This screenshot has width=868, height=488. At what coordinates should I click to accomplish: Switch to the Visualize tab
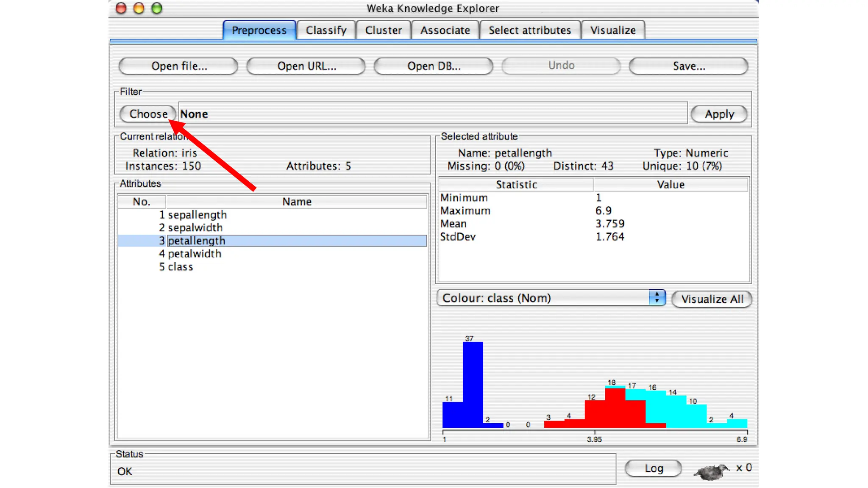tap(613, 30)
